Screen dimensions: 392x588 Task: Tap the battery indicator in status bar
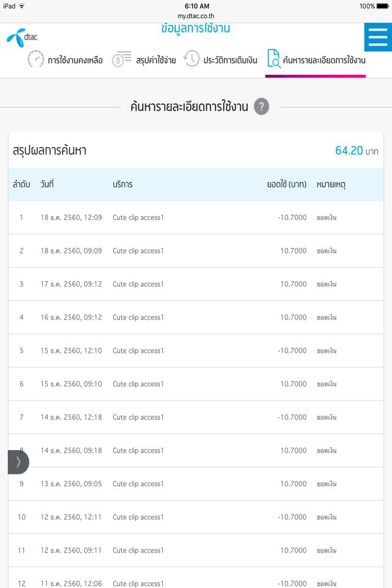tap(383, 6)
